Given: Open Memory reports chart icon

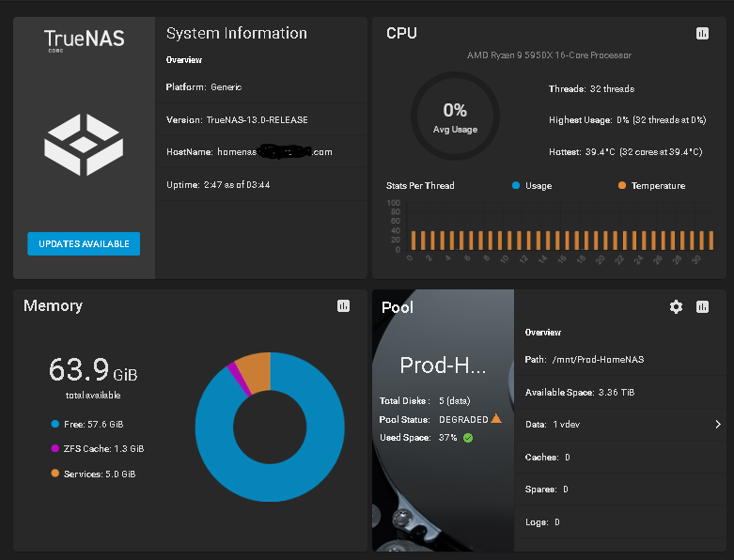Looking at the screenshot, I should pyautogui.click(x=343, y=306).
